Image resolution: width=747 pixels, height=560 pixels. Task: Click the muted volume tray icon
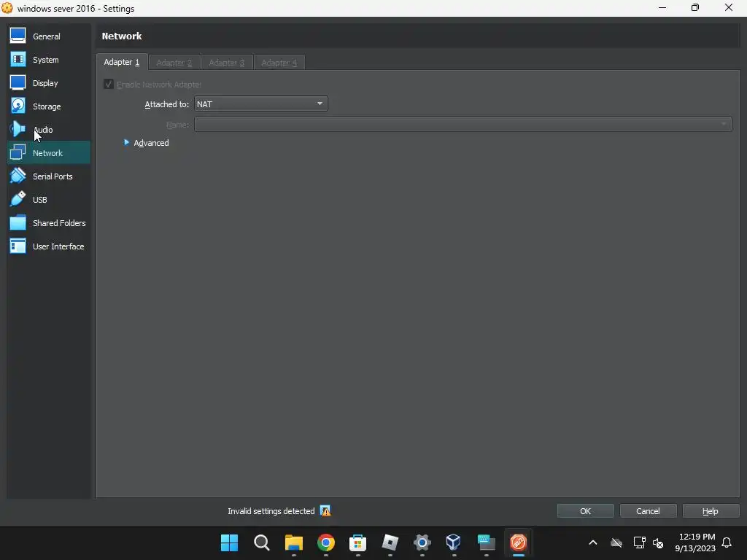[x=659, y=542]
